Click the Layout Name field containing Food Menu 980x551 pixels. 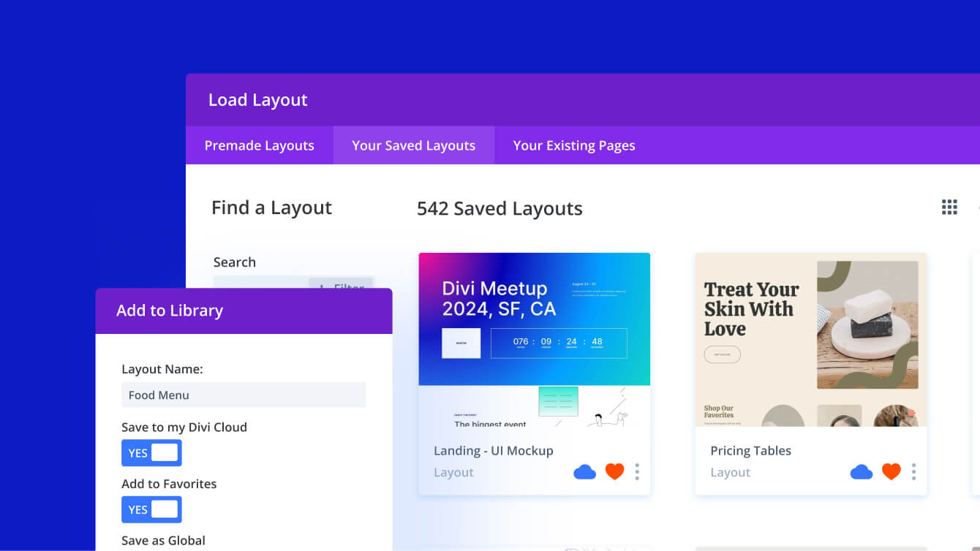(x=244, y=395)
